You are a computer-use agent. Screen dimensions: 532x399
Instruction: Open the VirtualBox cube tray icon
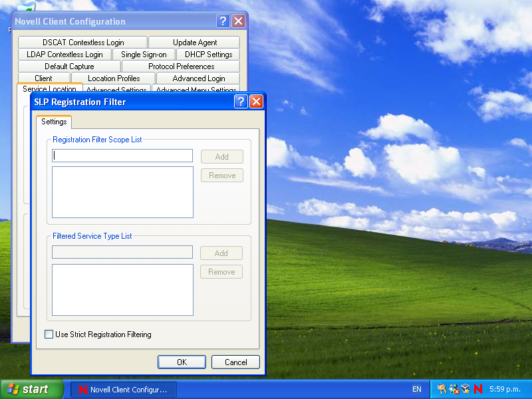[x=466, y=389]
